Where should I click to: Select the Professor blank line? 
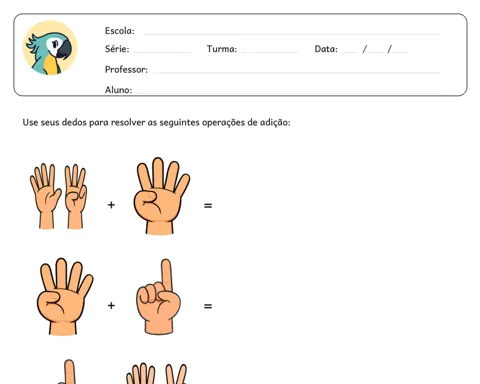(x=296, y=72)
